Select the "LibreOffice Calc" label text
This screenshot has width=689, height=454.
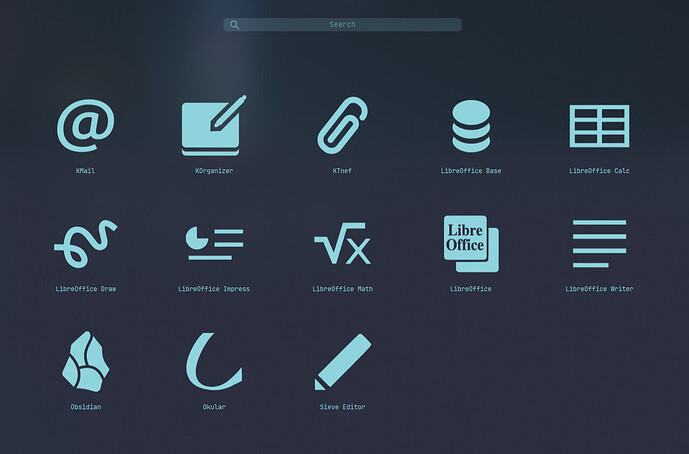pos(599,171)
